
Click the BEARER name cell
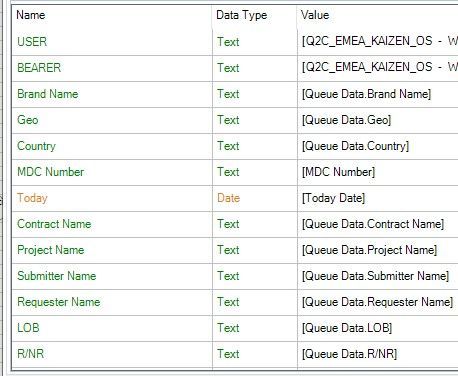[x=112, y=68]
